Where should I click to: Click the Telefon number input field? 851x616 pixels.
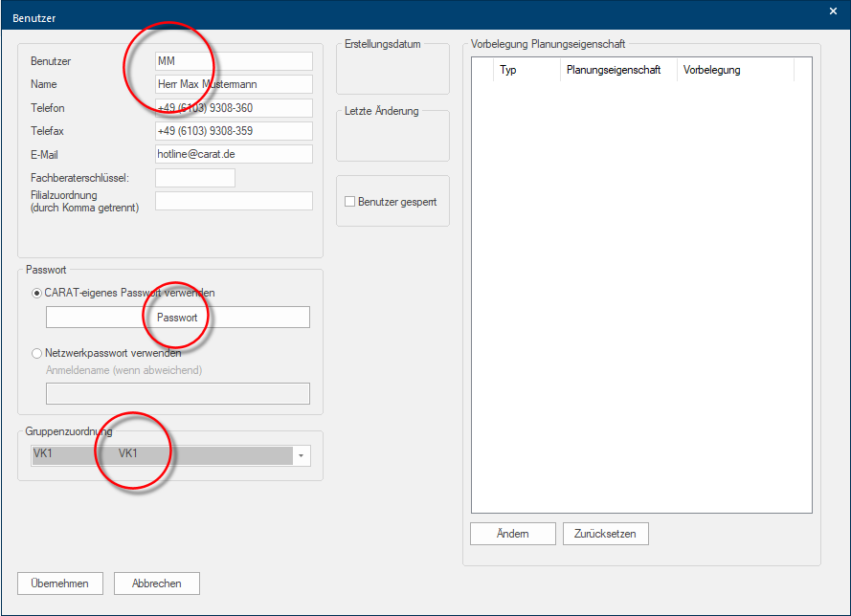click(234, 108)
